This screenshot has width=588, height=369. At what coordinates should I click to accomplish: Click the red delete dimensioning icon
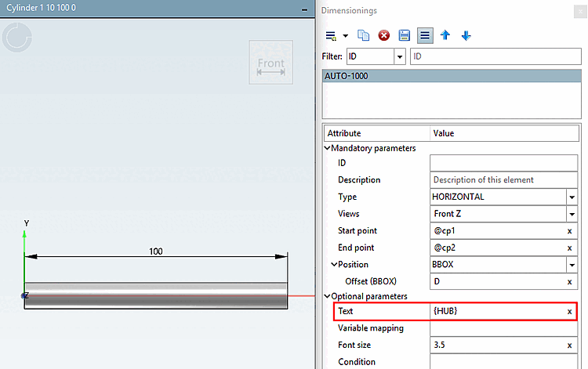pos(383,35)
